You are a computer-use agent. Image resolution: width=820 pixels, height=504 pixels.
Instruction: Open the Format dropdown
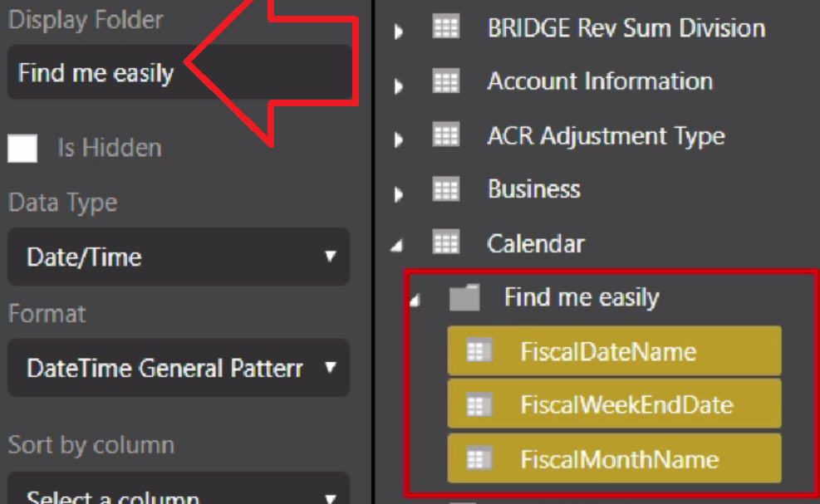pos(179,368)
